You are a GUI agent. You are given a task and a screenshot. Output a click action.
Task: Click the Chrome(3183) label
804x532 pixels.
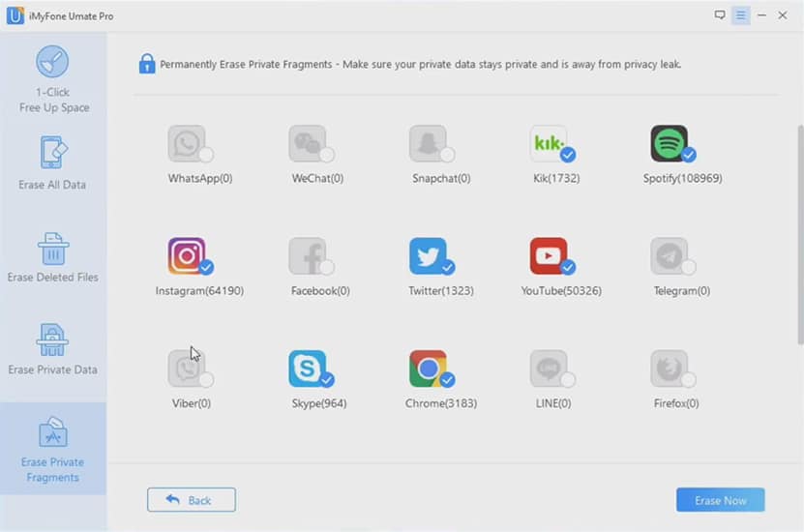click(441, 403)
